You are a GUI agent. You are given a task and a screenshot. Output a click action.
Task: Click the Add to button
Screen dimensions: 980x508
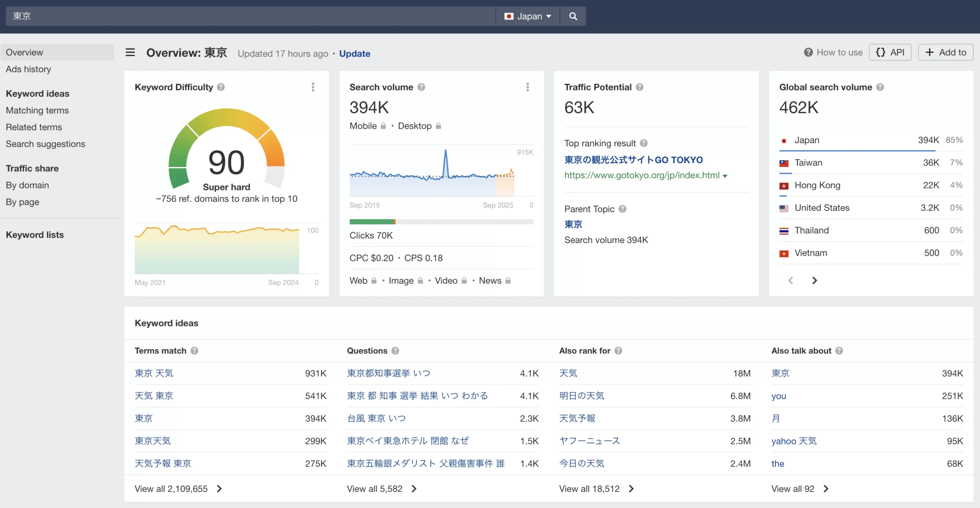click(x=946, y=52)
